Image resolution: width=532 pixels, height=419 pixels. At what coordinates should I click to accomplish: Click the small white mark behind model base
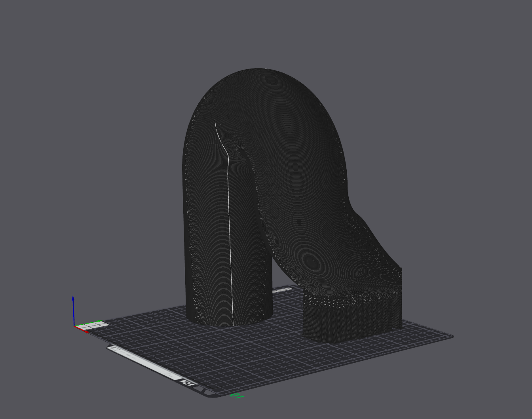pyautogui.click(x=282, y=290)
